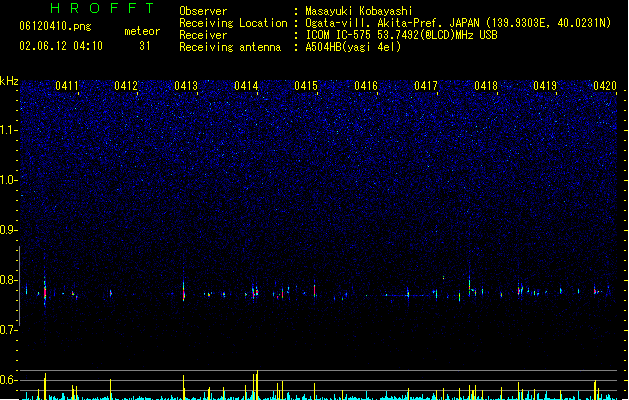629x400 pixels.
Task: Click the 0.6 frequency axis label
Action: pos(8,380)
